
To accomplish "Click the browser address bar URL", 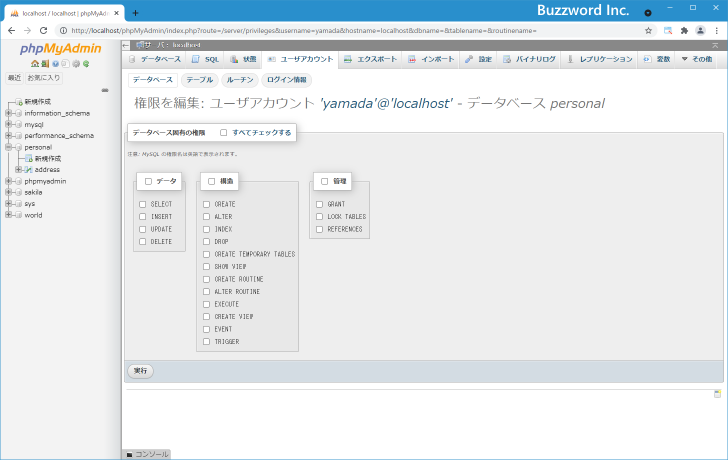I will click(x=304, y=31).
